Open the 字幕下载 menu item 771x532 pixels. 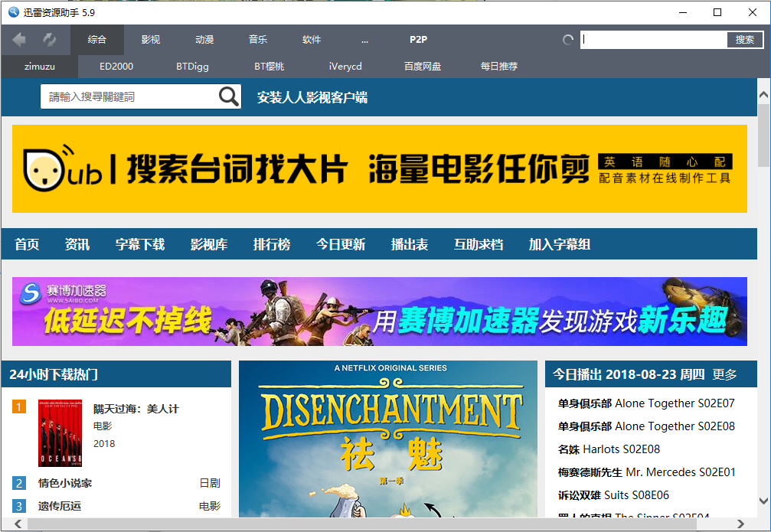[x=139, y=243]
